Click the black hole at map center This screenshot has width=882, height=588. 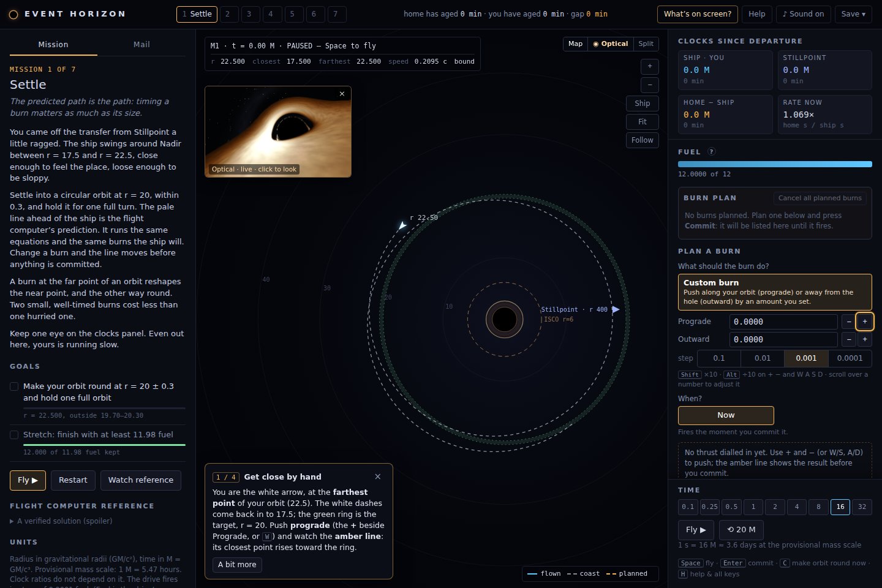505,319
